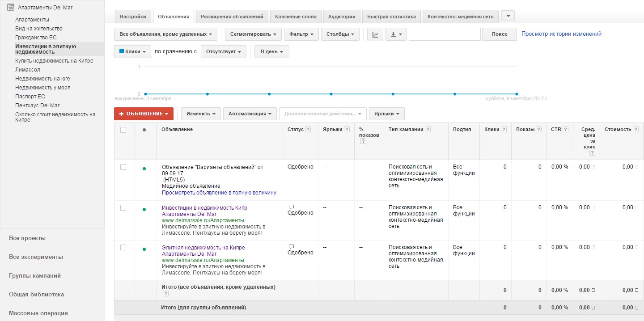This screenshot has width=644, height=321.
Task: Click the Поиск button
Action: [x=500, y=34]
